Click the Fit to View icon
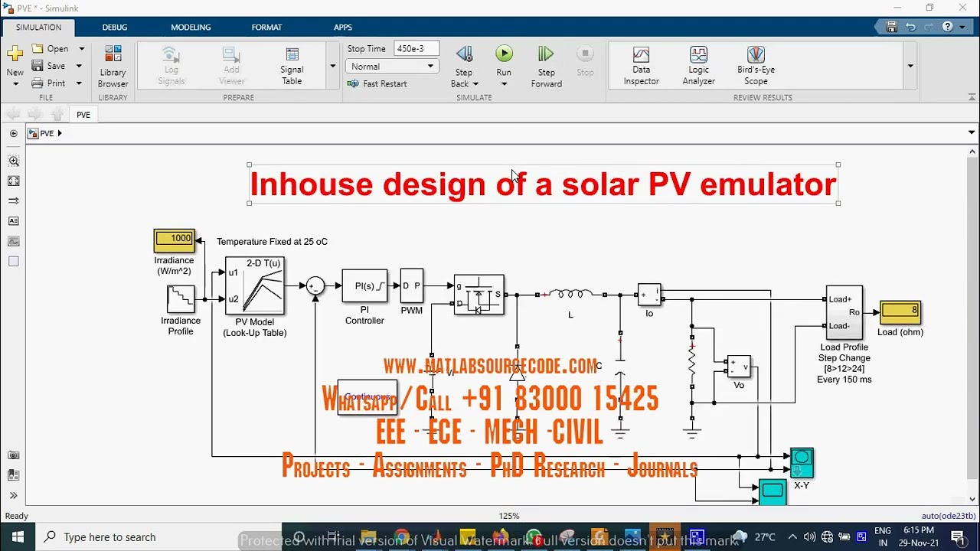 (x=14, y=181)
